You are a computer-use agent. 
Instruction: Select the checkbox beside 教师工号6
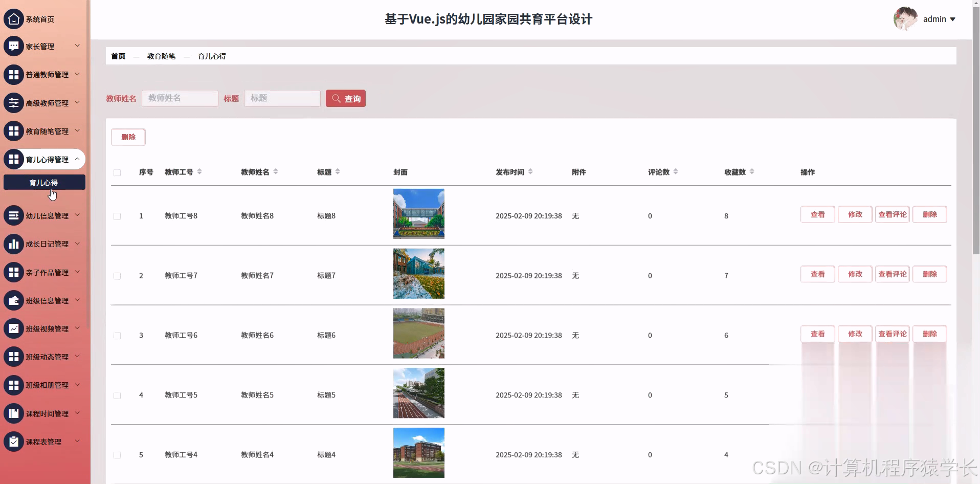[117, 336]
